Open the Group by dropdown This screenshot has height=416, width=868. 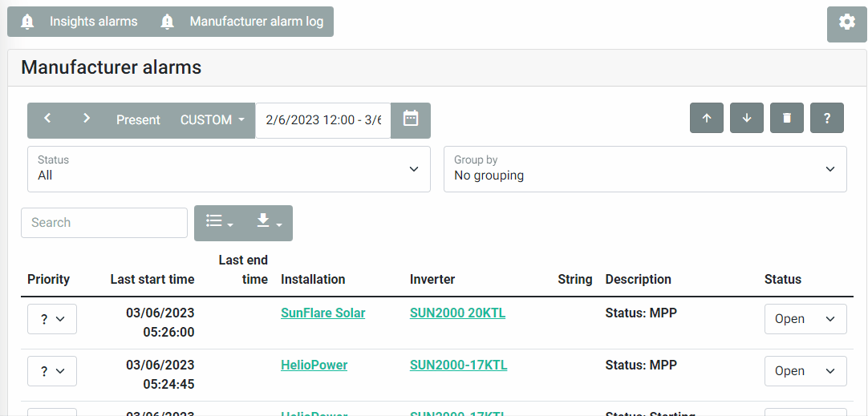pyautogui.click(x=645, y=168)
